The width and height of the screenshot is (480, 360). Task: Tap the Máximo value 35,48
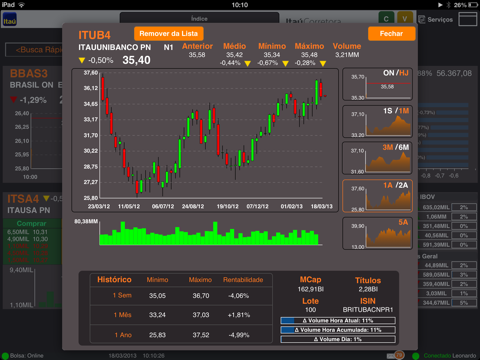tap(309, 55)
